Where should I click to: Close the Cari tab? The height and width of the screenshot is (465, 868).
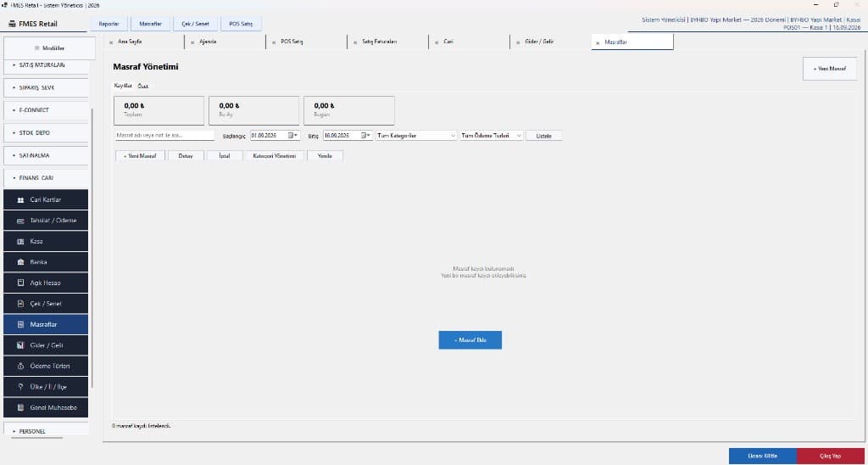click(437, 42)
